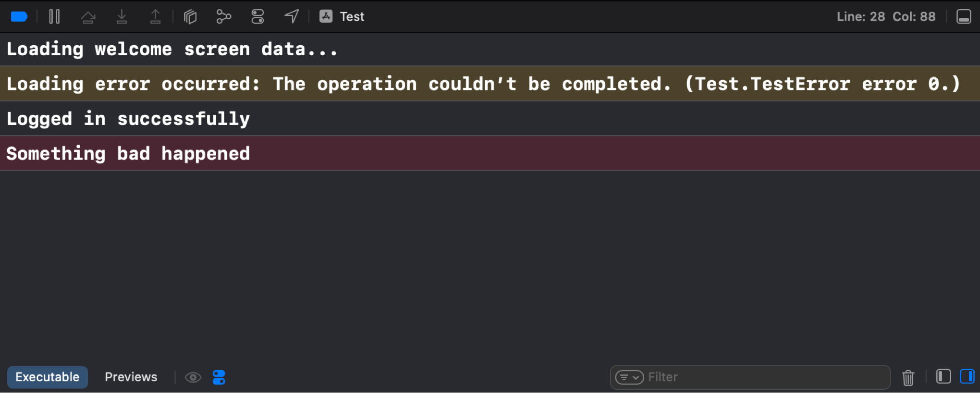Switch to the Previews tab
Screen dimensions: 980x398
click(131, 377)
